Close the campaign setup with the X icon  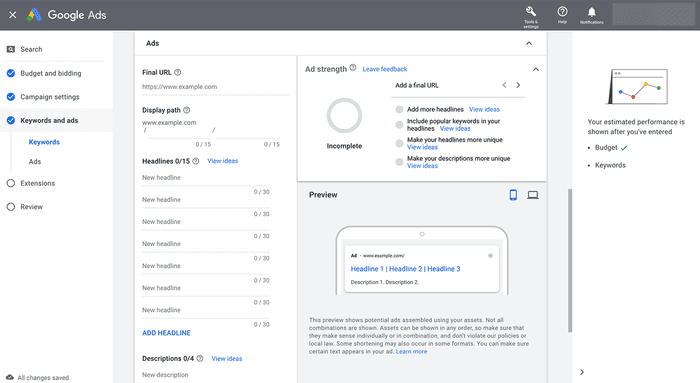pos(12,15)
